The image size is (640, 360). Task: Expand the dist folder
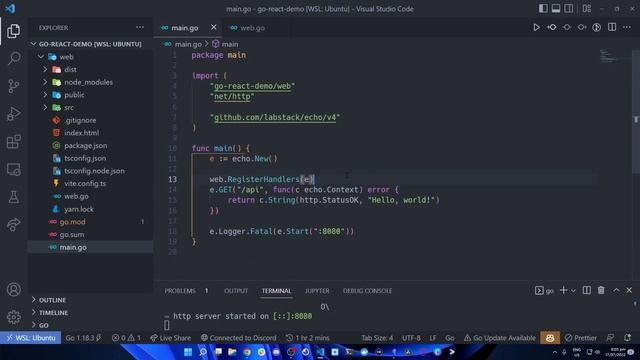pyautogui.click(x=90, y=69)
